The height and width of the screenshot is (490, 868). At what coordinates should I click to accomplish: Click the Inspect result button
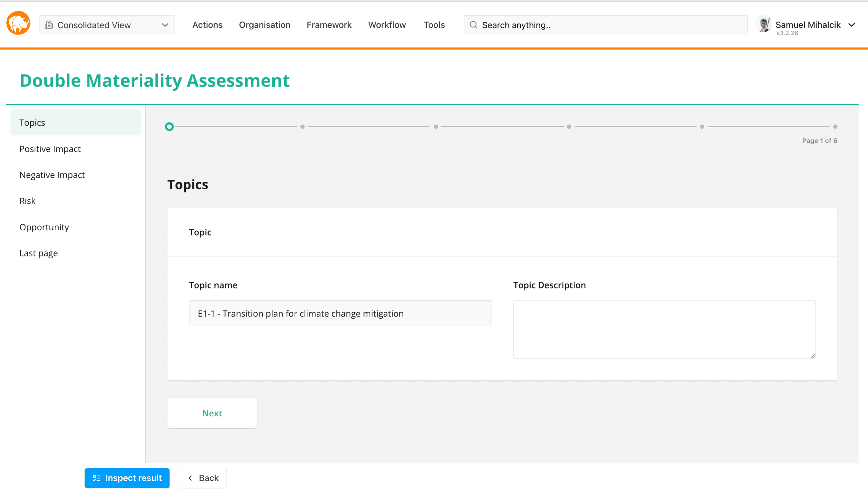[x=127, y=478]
